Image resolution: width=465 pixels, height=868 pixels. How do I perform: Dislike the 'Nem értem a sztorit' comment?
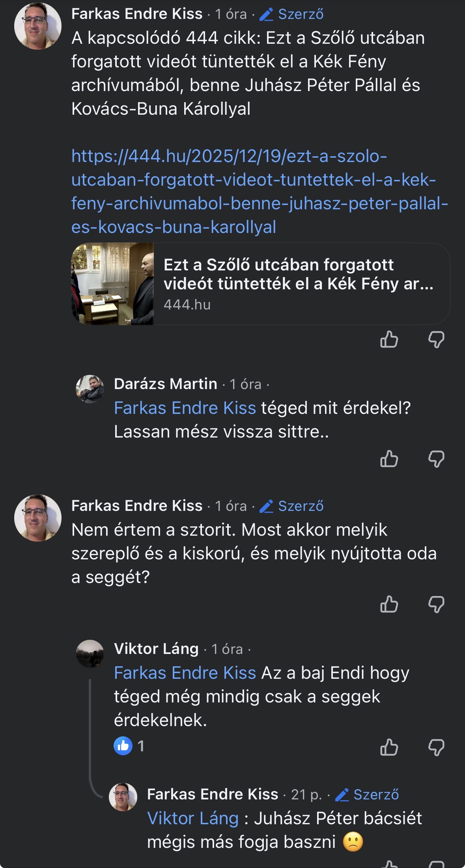pyautogui.click(x=436, y=604)
